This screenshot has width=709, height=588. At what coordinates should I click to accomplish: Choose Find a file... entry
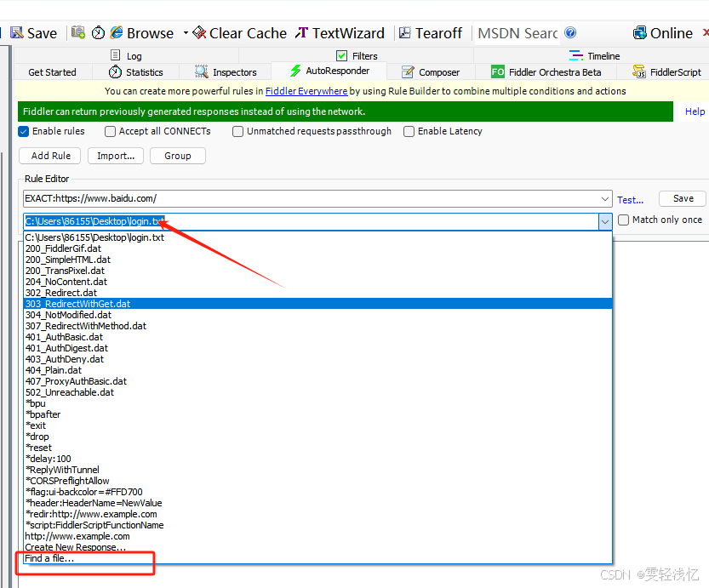[x=317, y=558]
